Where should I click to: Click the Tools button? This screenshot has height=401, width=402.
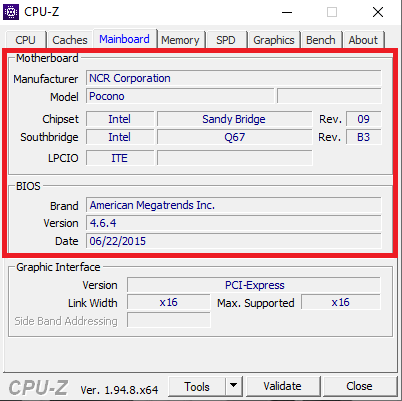pyautogui.click(x=197, y=386)
